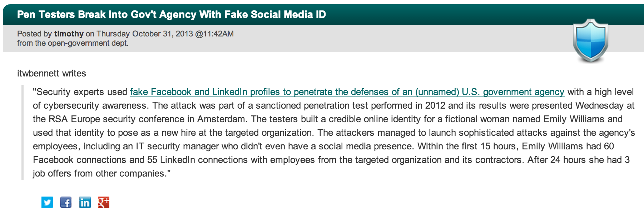Share the story on Twitter

click(x=47, y=202)
